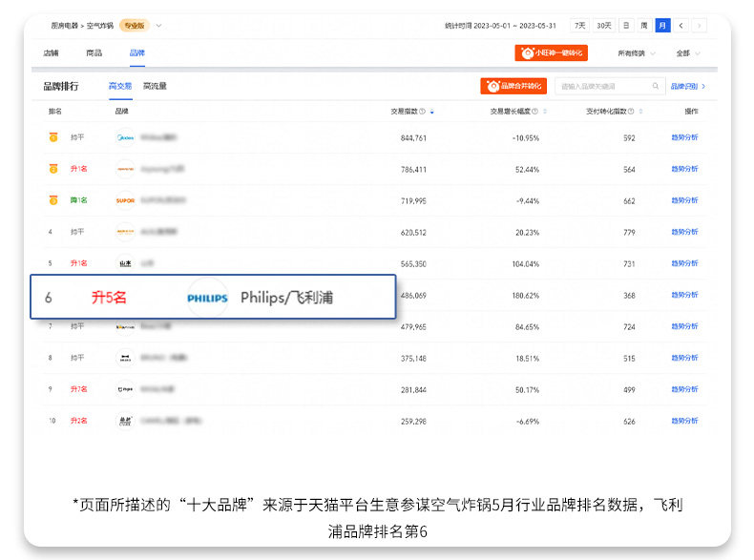
Task: Click the Philips brand logo
Action: tap(207, 298)
